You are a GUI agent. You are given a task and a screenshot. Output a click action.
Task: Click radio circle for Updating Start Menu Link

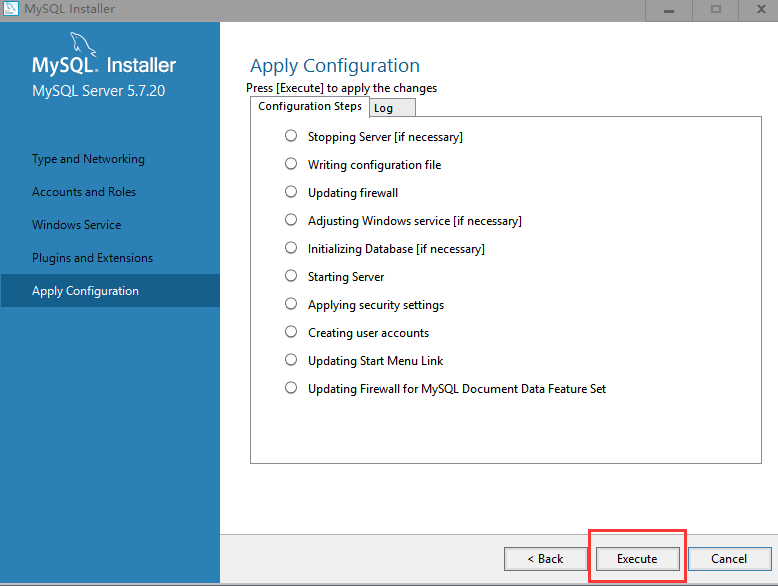pos(291,360)
